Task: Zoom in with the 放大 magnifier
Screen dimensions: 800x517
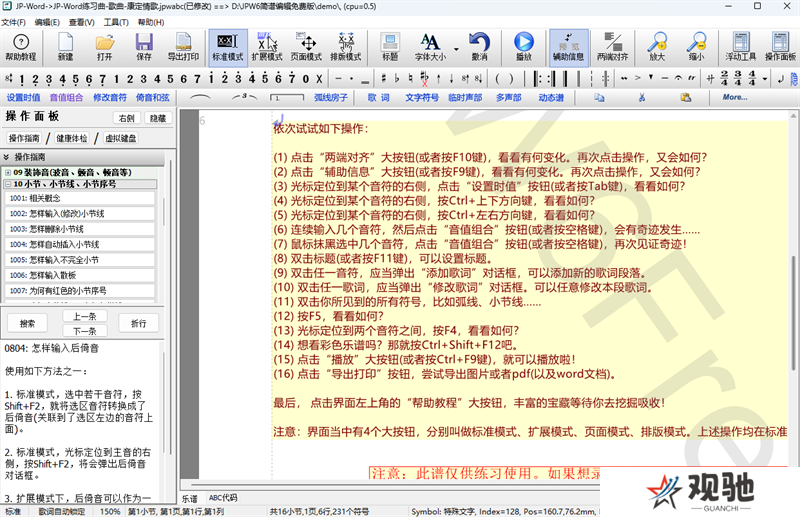Action: tap(657, 47)
